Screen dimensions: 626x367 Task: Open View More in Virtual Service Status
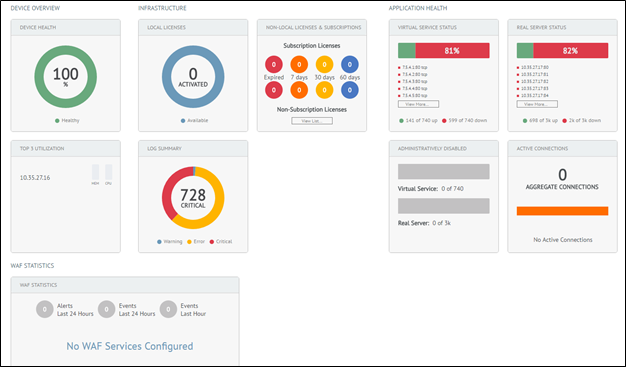pos(418,104)
